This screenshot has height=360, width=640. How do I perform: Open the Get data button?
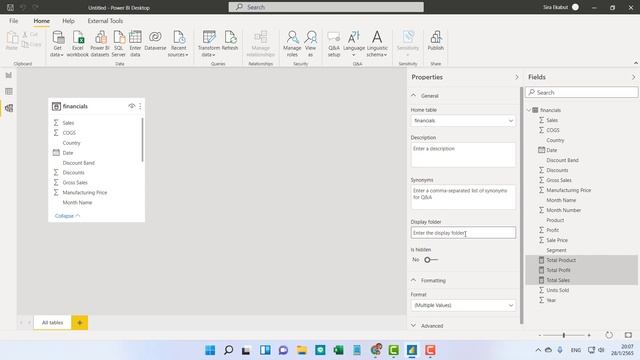click(57, 44)
